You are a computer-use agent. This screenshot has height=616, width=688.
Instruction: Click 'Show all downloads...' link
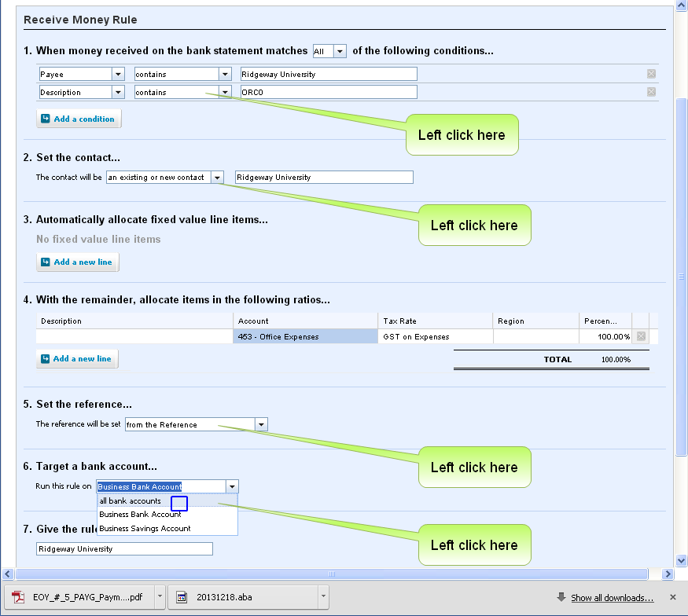point(612,598)
